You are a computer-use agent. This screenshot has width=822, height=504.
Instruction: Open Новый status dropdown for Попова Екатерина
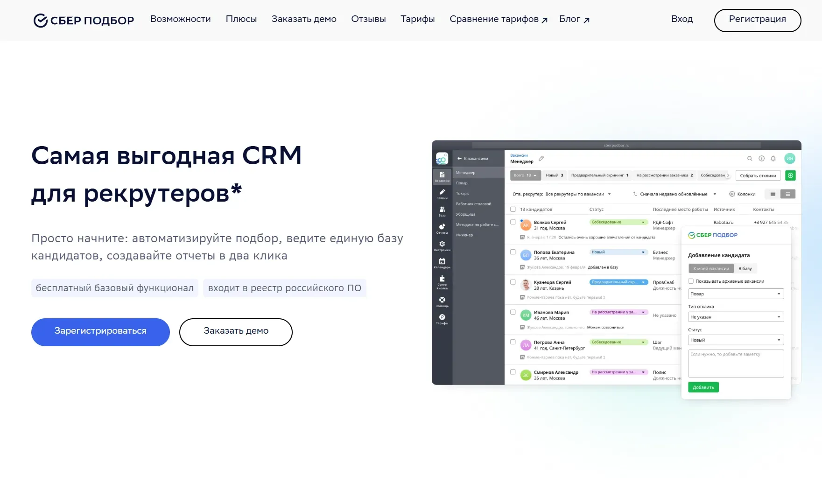[x=618, y=252]
